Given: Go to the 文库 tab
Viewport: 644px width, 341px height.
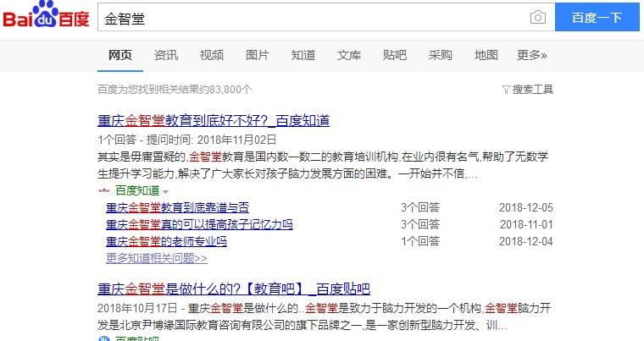Looking at the screenshot, I should point(349,55).
